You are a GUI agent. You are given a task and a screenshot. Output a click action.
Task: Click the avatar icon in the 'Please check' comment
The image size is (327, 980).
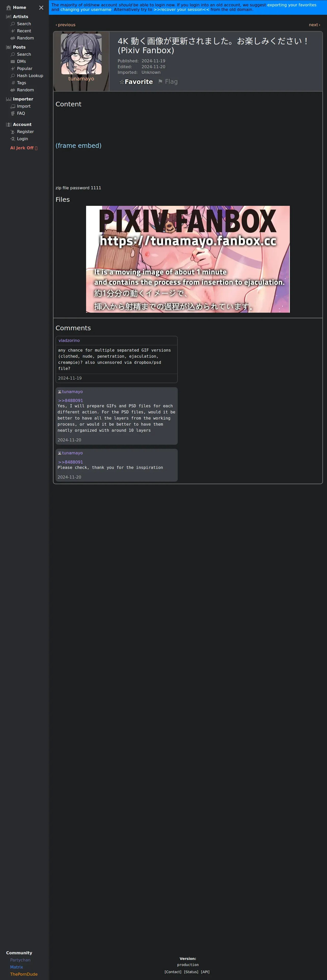(59, 453)
